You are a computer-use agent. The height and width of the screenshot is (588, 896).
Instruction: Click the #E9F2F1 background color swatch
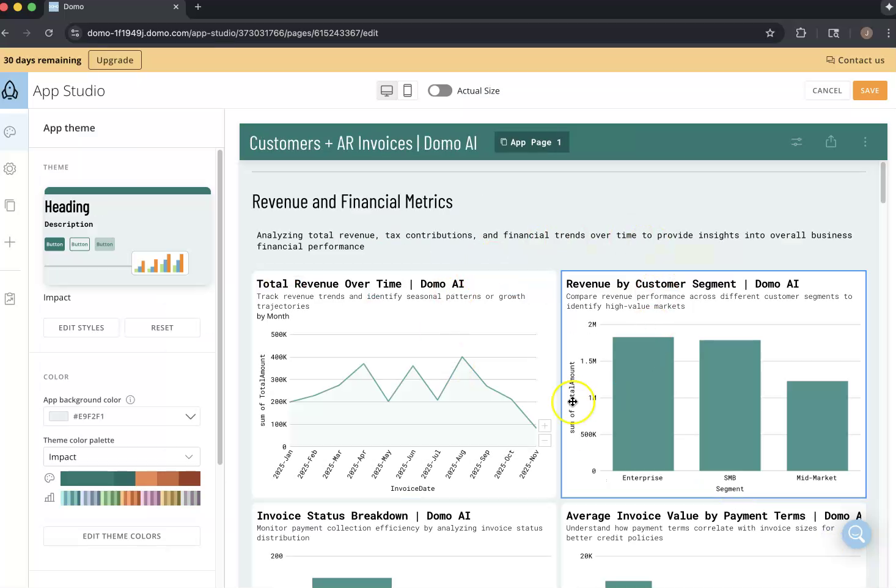click(x=58, y=416)
